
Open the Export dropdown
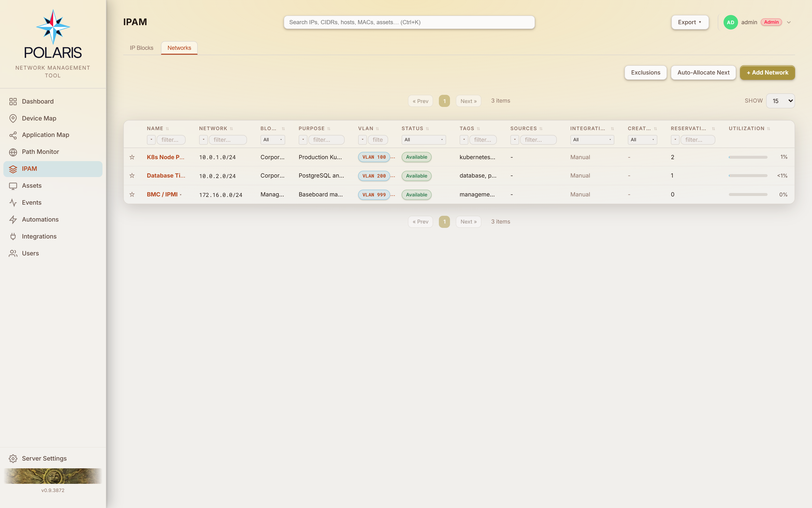click(x=690, y=22)
